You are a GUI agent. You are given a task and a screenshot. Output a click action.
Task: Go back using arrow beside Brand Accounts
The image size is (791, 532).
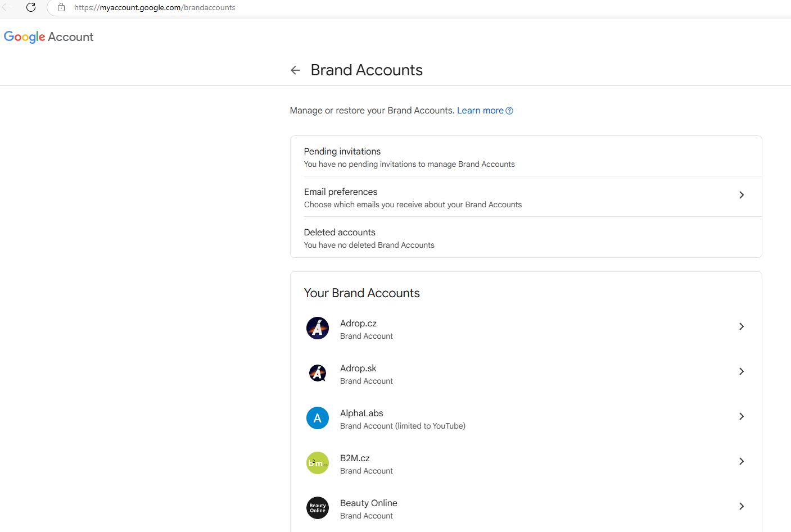295,70
